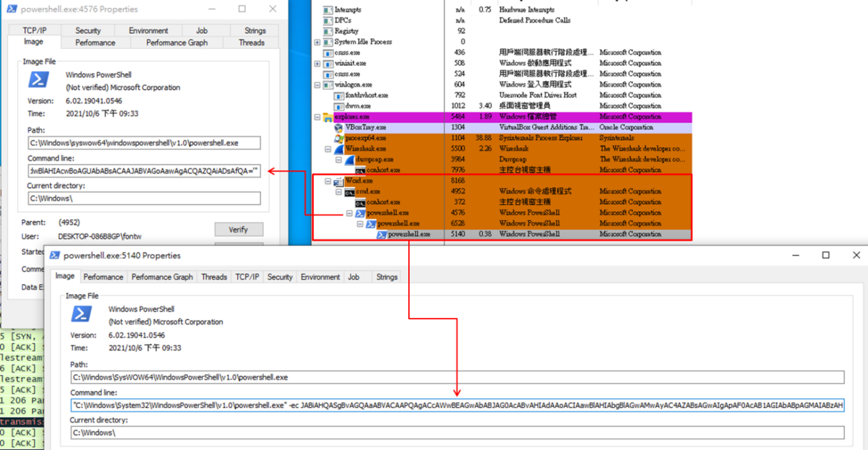Click the PowerShell icon of PID 4576 row

point(361,213)
